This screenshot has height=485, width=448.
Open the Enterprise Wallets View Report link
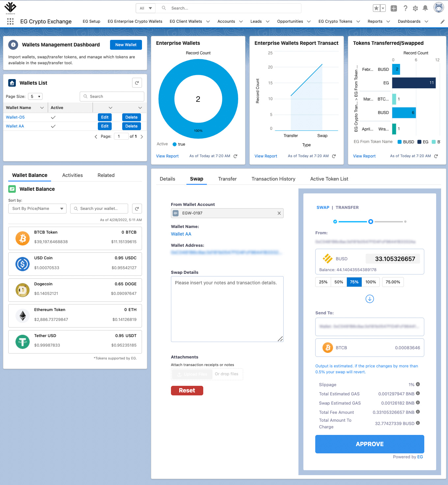point(167,156)
